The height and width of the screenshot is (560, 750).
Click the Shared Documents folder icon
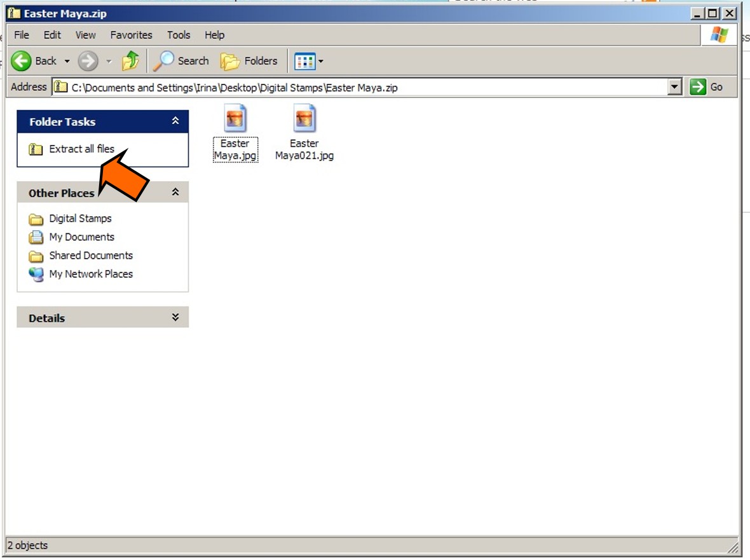click(36, 256)
